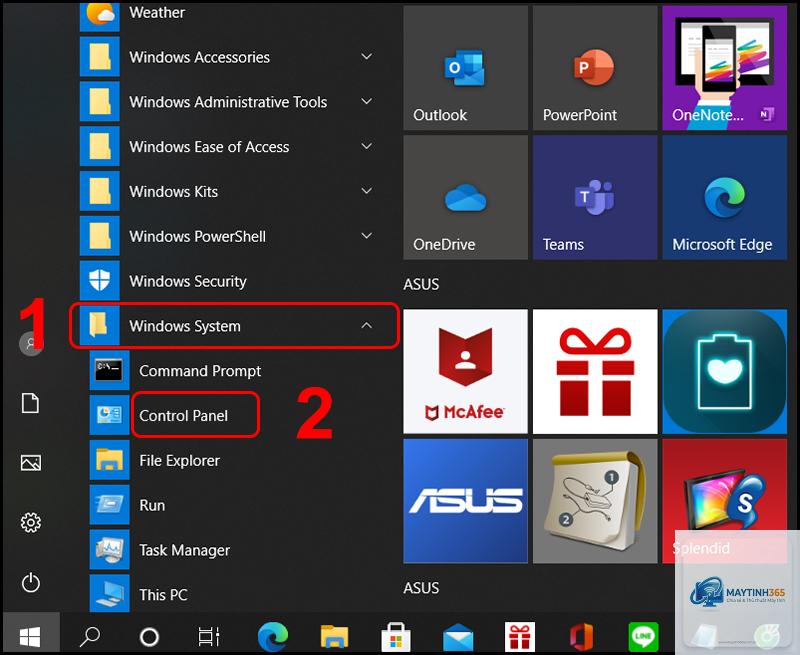Click the notepad manual guide tile

tap(595, 501)
